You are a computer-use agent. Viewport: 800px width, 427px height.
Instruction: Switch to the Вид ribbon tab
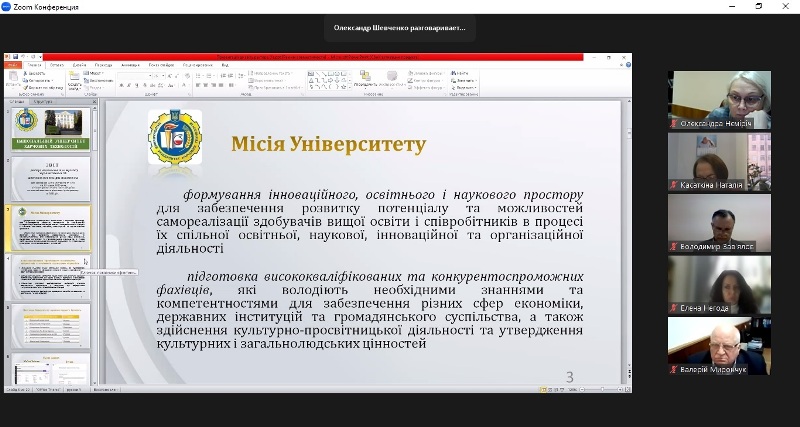pyautogui.click(x=225, y=65)
